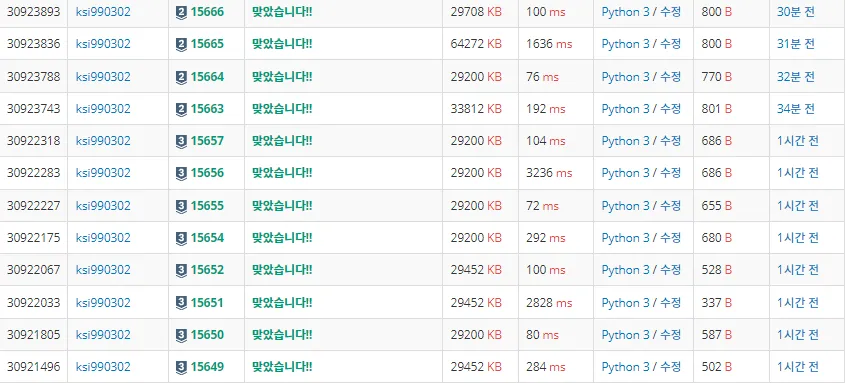The height and width of the screenshot is (383, 846).
Task: Click the tier badge icon beside problem 15665
Action: coord(181,44)
